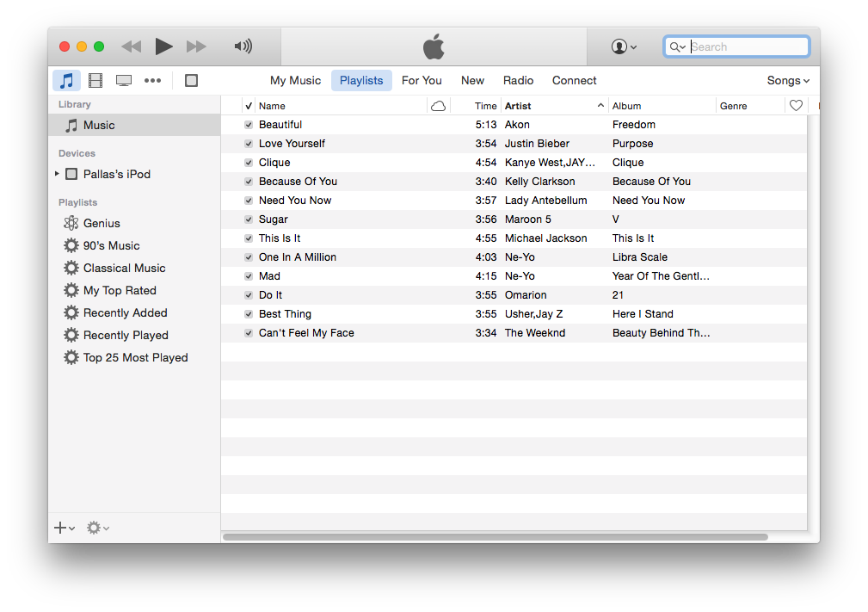Click the rewind previous track button

132,46
